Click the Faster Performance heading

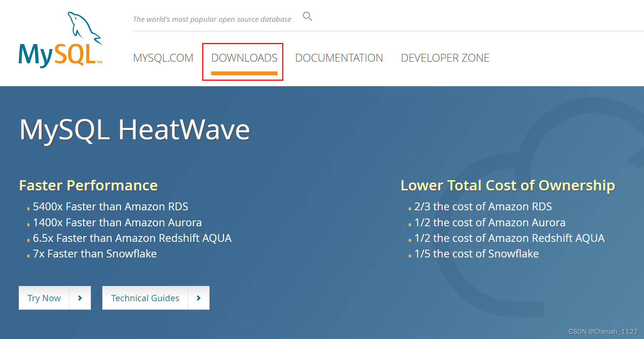(88, 185)
